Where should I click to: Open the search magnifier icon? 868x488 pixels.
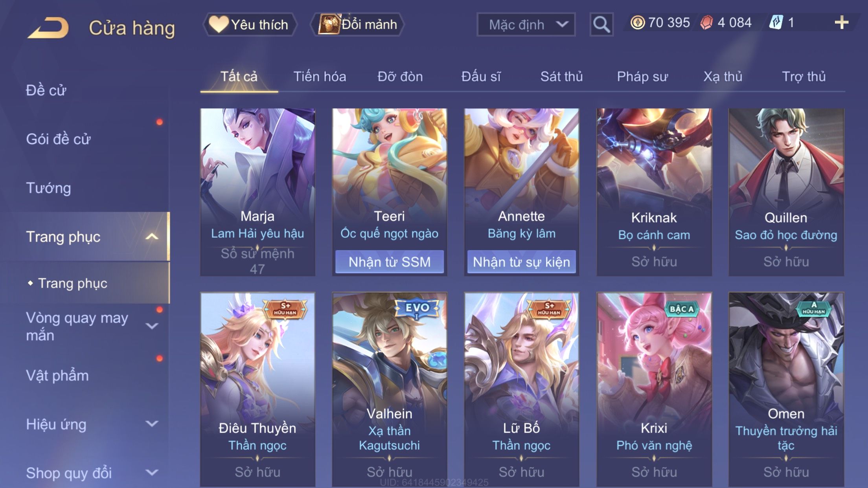coord(601,24)
